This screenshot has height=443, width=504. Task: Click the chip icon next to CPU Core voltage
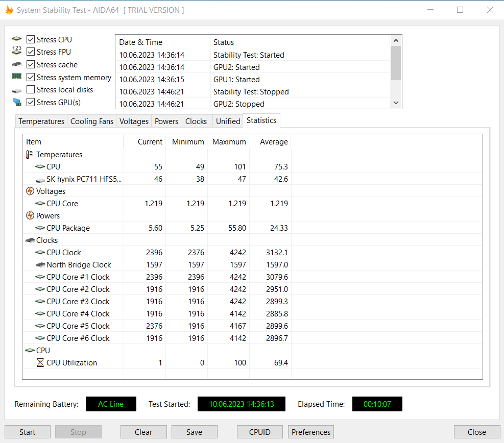click(40, 203)
